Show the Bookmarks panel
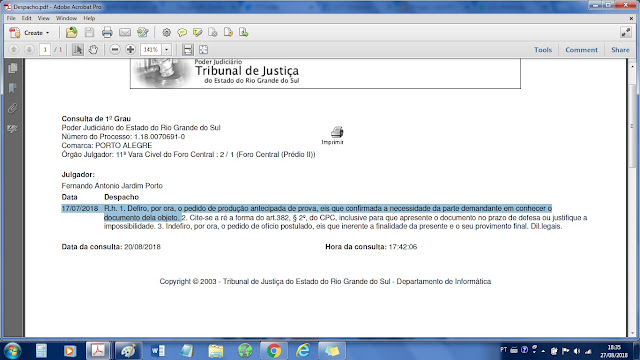The width and height of the screenshot is (640, 360). point(13,88)
